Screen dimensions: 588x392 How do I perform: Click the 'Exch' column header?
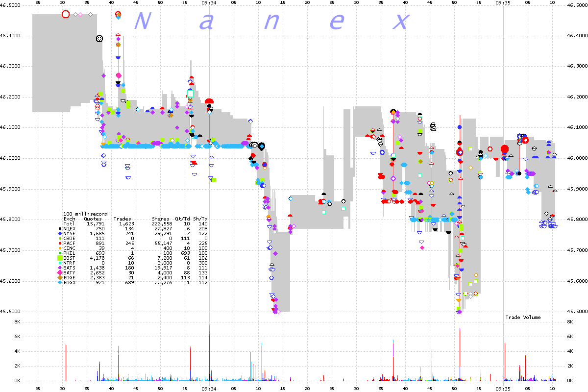point(70,219)
